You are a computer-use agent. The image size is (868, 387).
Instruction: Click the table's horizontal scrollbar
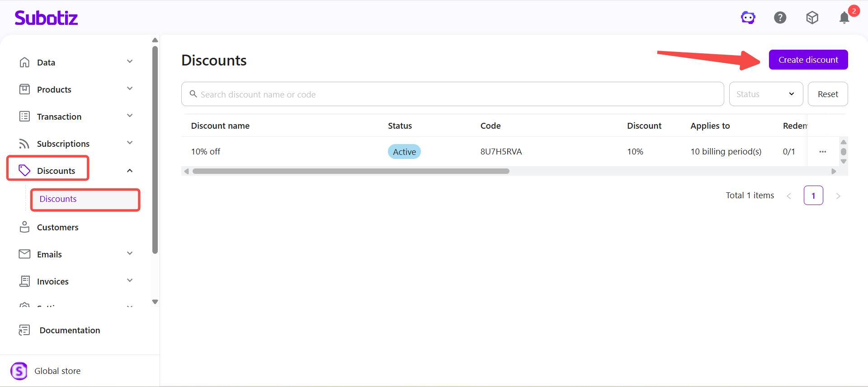click(x=351, y=171)
